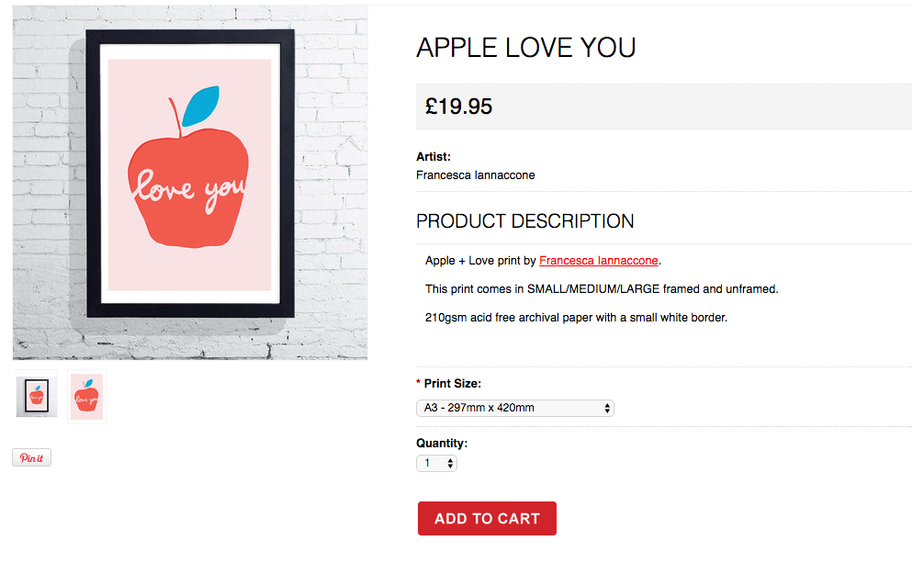Click the Pin it button
The image size is (924, 563).
tap(31, 458)
